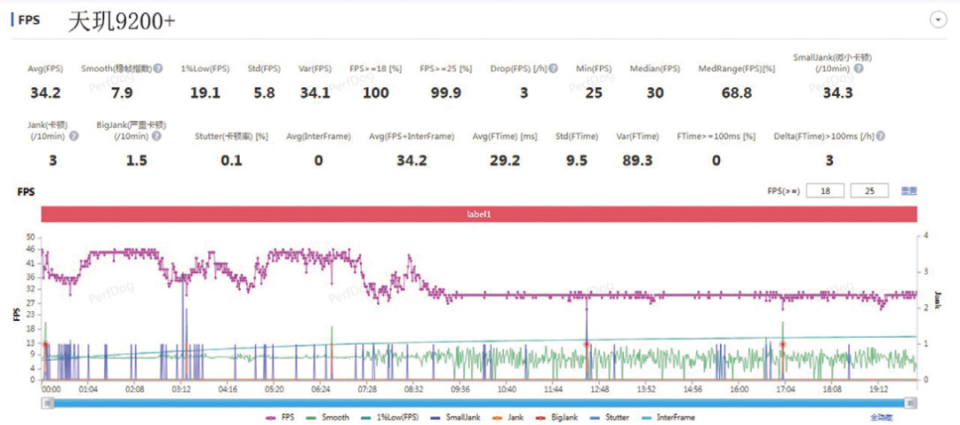Screen dimensions: 960x425
Task: Click the left handle of the time range slider
Action: [48, 402]
